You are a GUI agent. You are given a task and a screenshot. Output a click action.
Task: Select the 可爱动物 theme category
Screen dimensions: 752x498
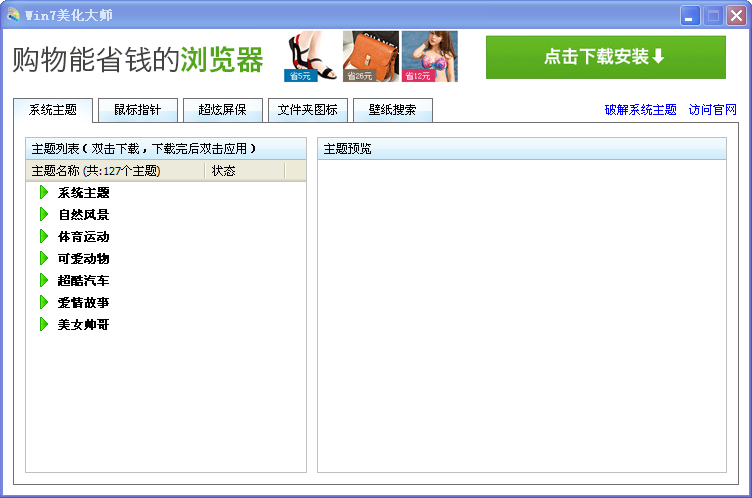coord(83,259)
